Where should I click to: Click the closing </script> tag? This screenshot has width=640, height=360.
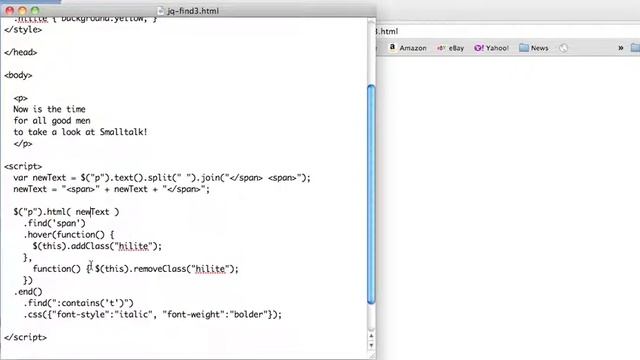click(25, 337)
